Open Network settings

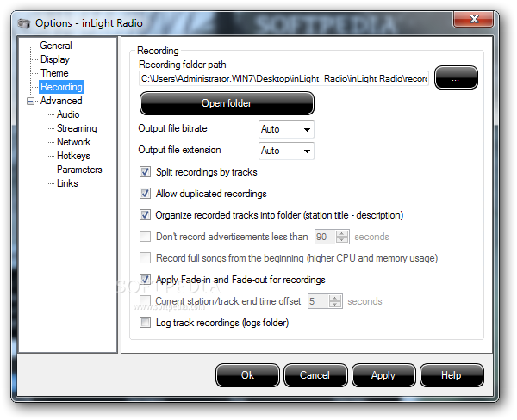point(73,142)
